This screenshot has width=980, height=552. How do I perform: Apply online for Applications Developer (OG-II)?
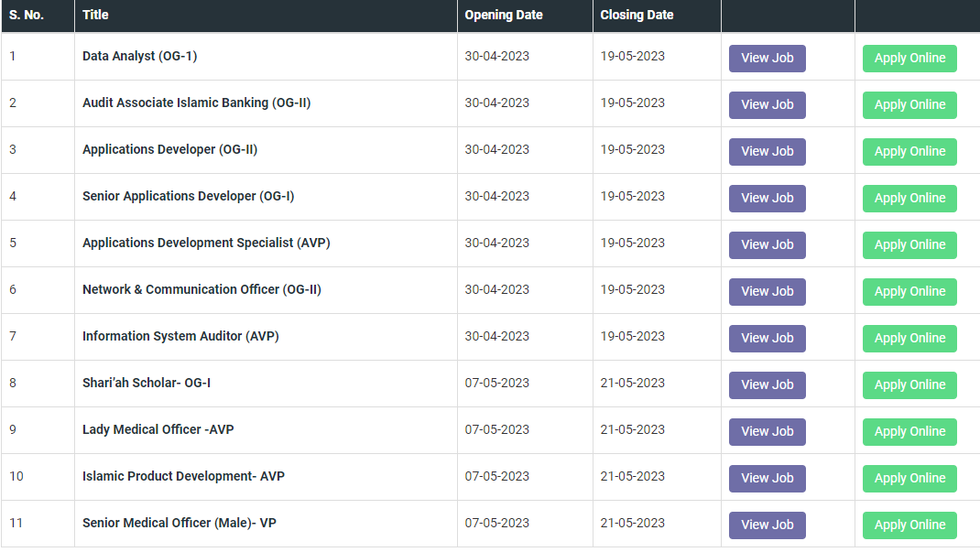coord(909,152)
